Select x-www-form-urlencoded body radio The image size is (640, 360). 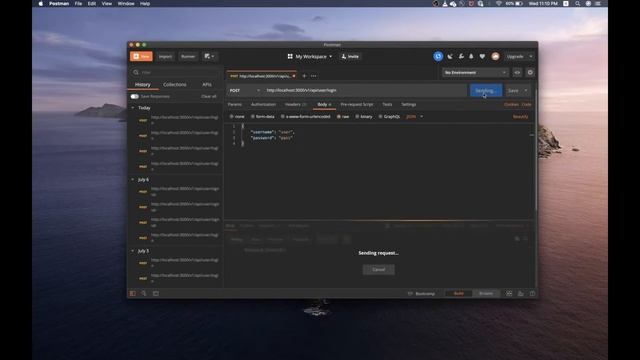(282, 117)
